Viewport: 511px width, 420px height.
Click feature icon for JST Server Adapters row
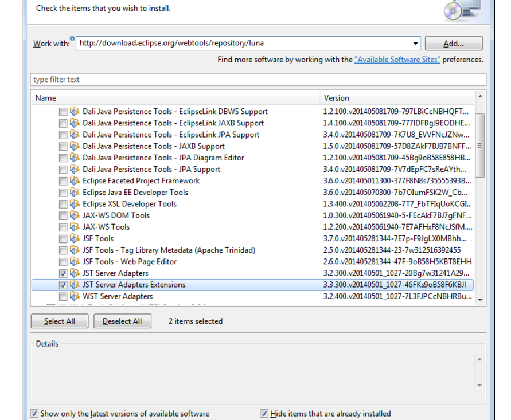tap(75, 273)
